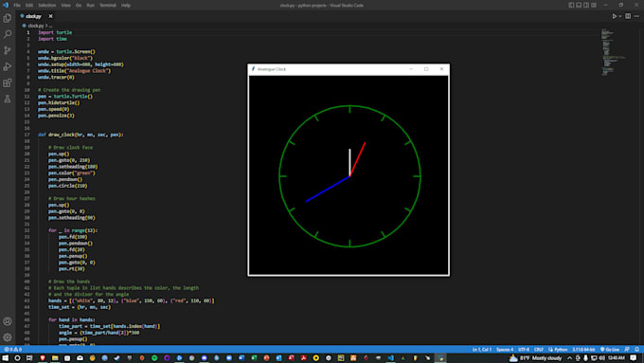Click the feather icon in Analogue Clock window
This screenshot has width=644, height=363.
tap(254, 69)
